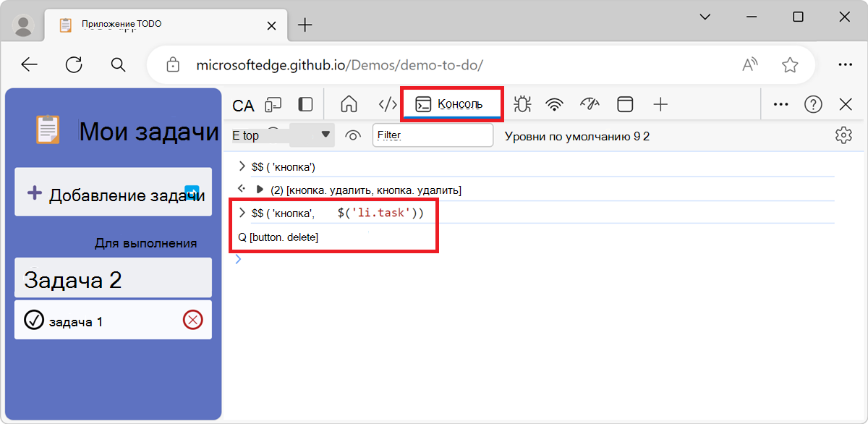Create a live expression with the eye icon
This screenshot has height=424, width=868.
[x=353, y=135]
